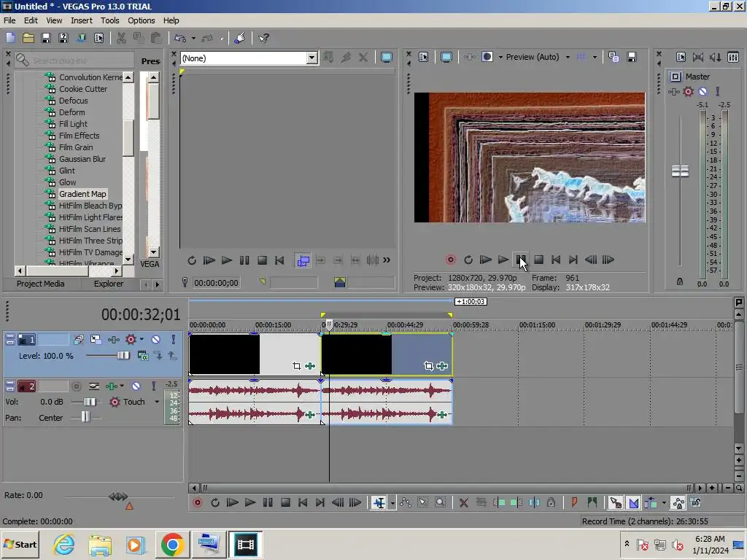
Task: Open the overlays grid dropdown arrow in preview
Action: (x=595, y=57)
